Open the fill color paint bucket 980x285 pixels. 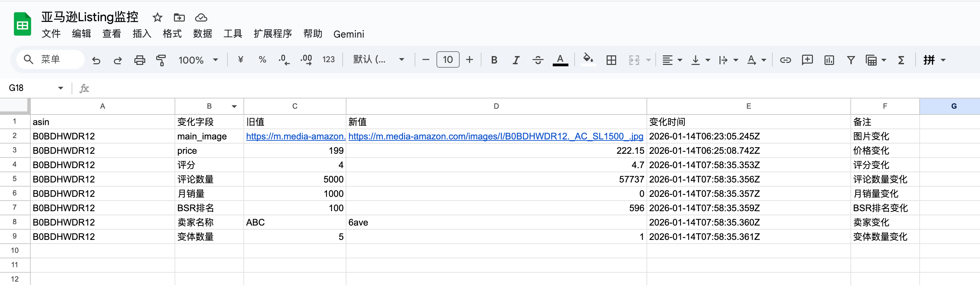point(588,59)
